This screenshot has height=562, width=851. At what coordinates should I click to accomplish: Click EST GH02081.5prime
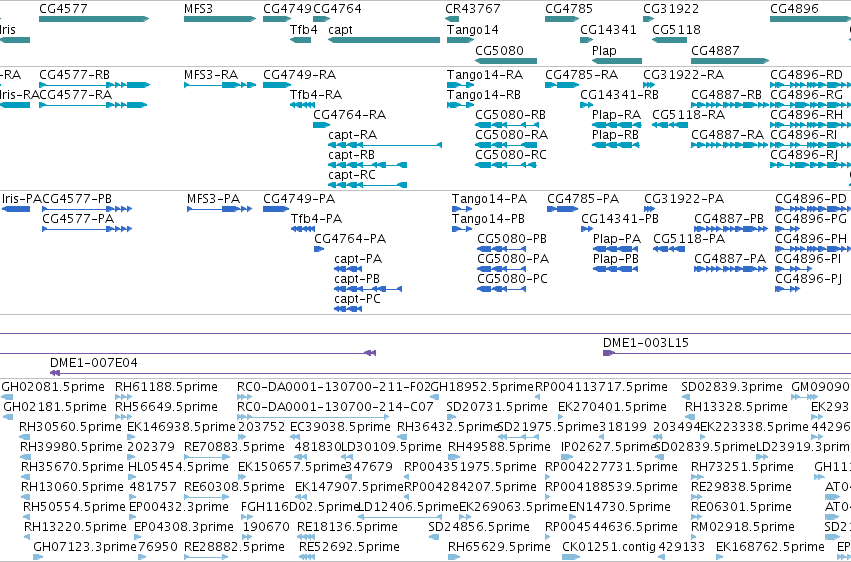point(7,397)
